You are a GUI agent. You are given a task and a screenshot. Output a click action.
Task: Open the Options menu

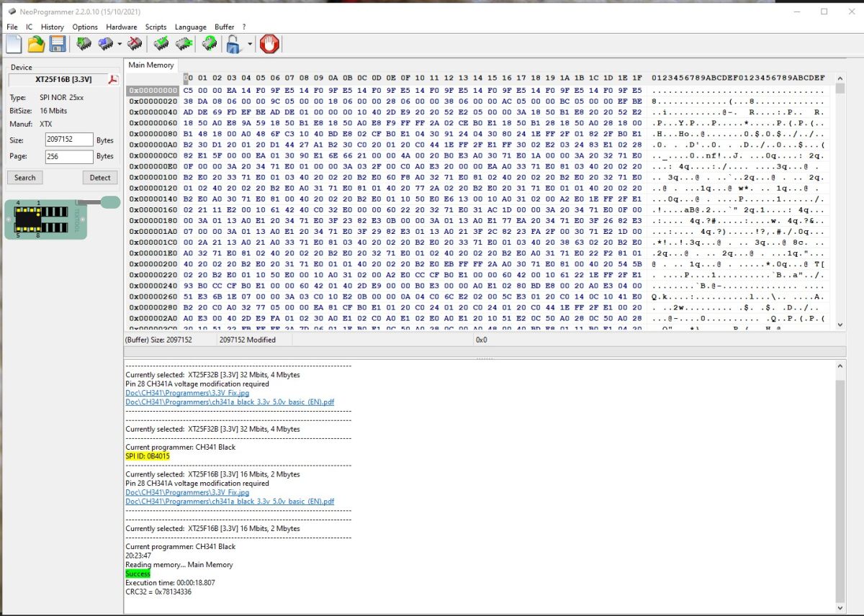click(x=85, y=27)
